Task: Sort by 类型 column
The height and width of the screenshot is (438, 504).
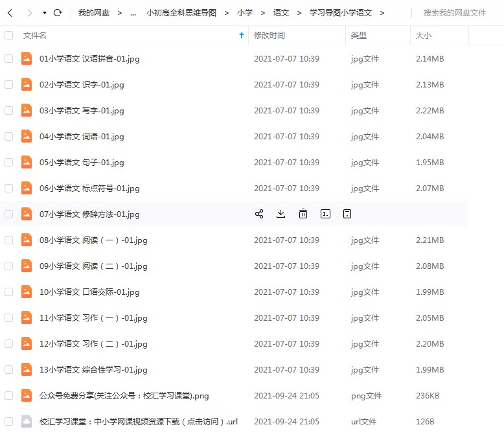Action: 359,36
